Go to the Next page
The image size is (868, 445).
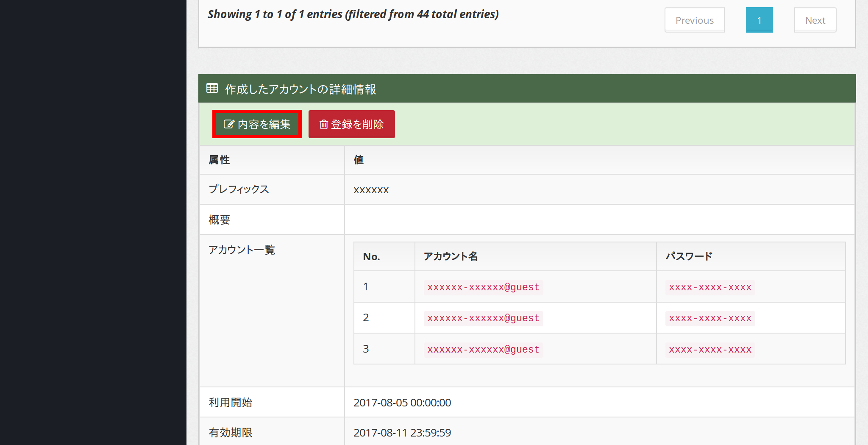click(x=815, y=20)
